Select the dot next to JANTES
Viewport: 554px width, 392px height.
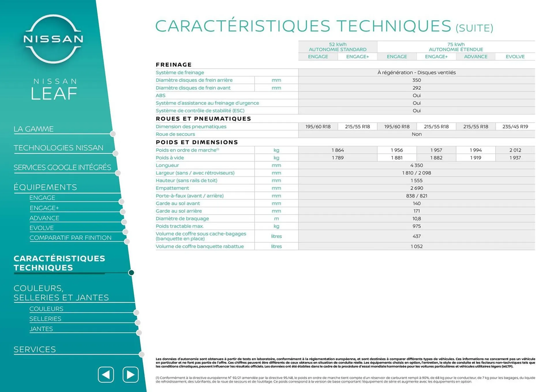138,332
